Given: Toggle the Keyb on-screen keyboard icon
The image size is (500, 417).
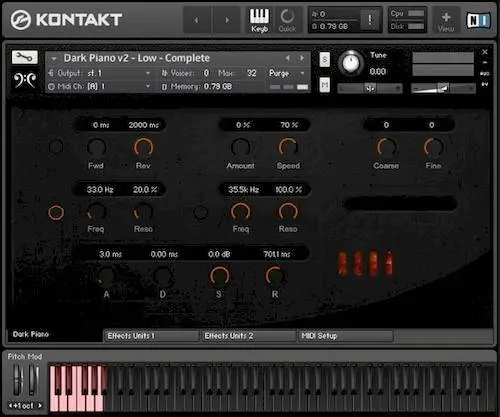Looking at the screenshot, I should tap(260, 20).
